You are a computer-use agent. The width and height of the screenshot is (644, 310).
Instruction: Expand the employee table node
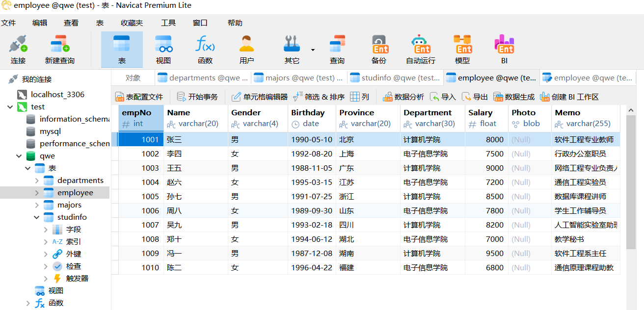coord(37,192)
